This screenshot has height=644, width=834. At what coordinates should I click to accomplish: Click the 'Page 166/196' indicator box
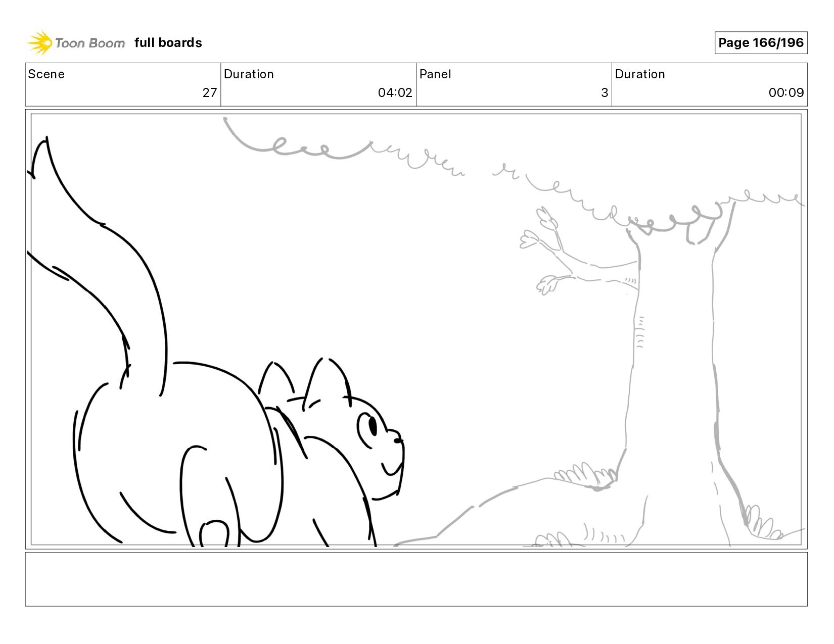(x=761, y=42)
